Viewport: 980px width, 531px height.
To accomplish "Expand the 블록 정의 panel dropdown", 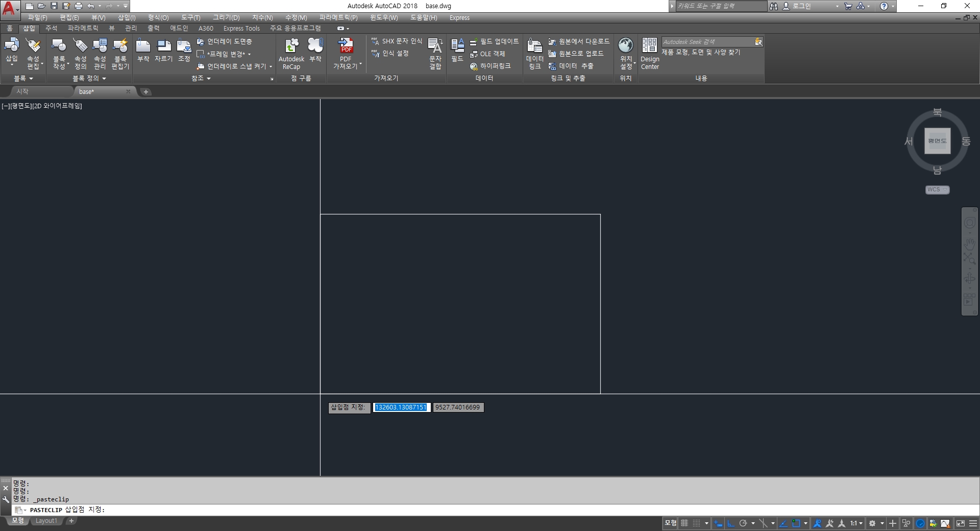I will click(89, 79).
